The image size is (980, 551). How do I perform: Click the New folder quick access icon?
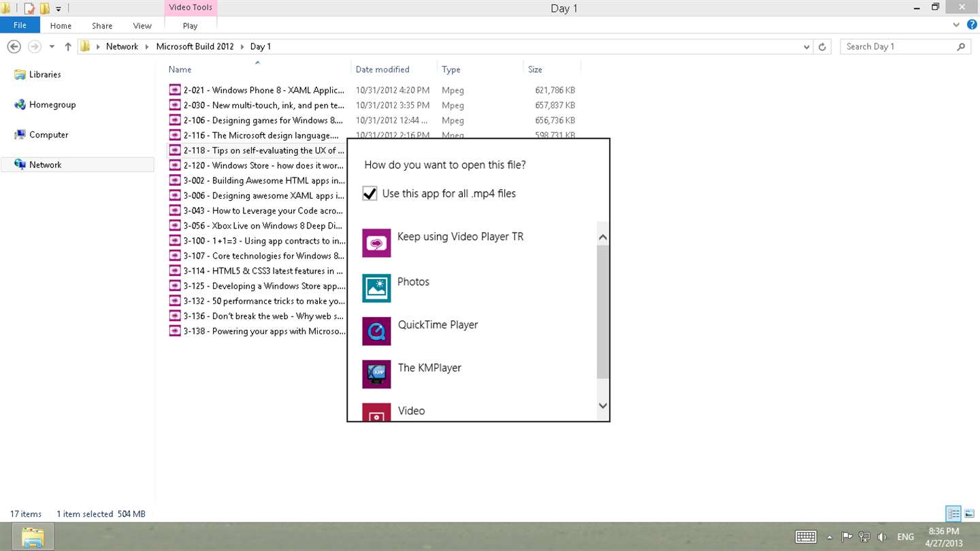coord(45,9)
